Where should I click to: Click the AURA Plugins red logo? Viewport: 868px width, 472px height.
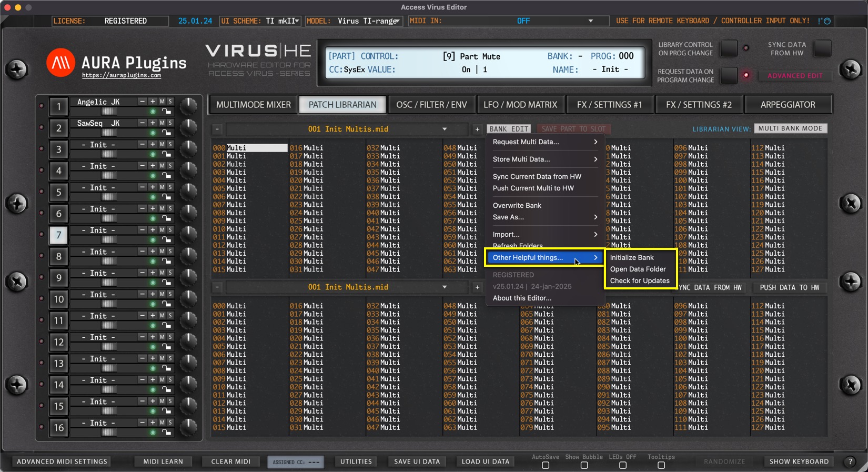point(60,63)
